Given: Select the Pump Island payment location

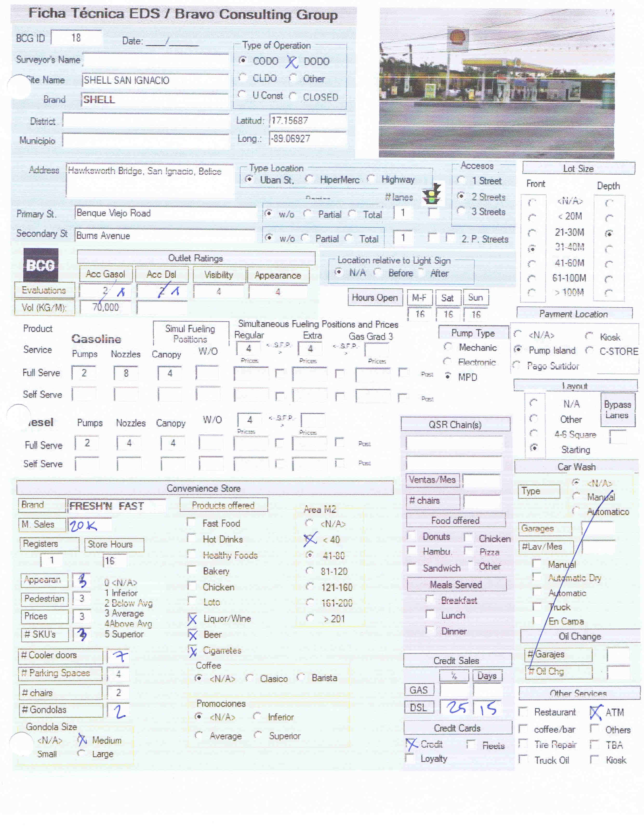Looking at the screenshot, I should click(x=518, y=349).
